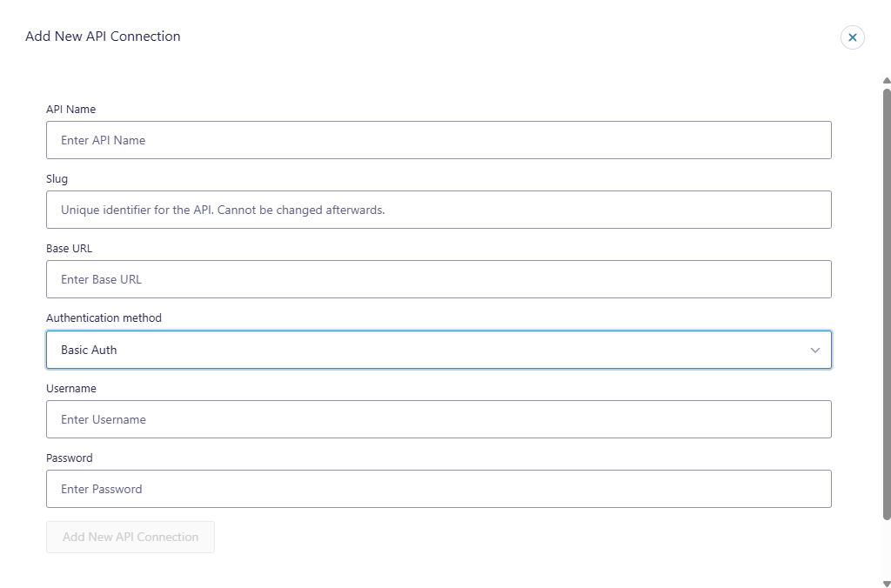Click the Add New API Connection dialog title
This screenshot has height=588, width=891.
pos(103,36)
